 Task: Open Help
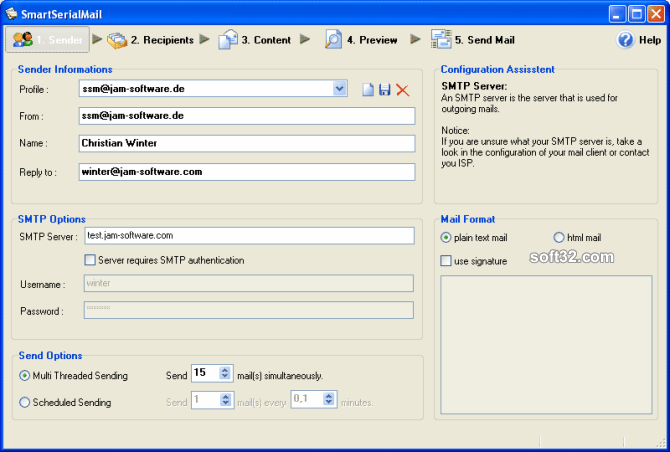[638, 40]
